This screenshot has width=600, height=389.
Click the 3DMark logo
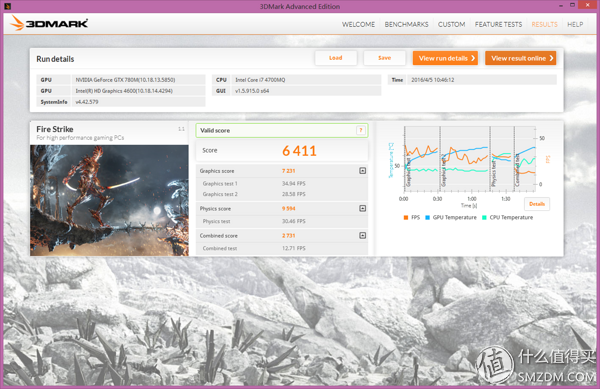tap(49, 23)
